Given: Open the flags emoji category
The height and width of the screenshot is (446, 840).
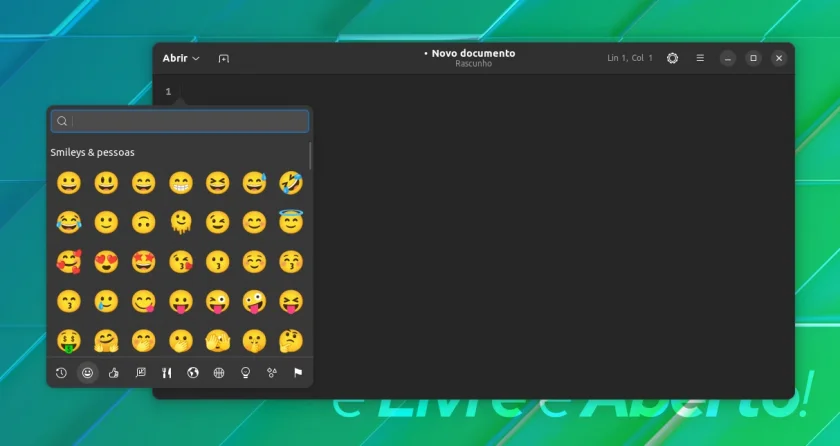Looking at the screenshot, I should [x=298, y=373].
